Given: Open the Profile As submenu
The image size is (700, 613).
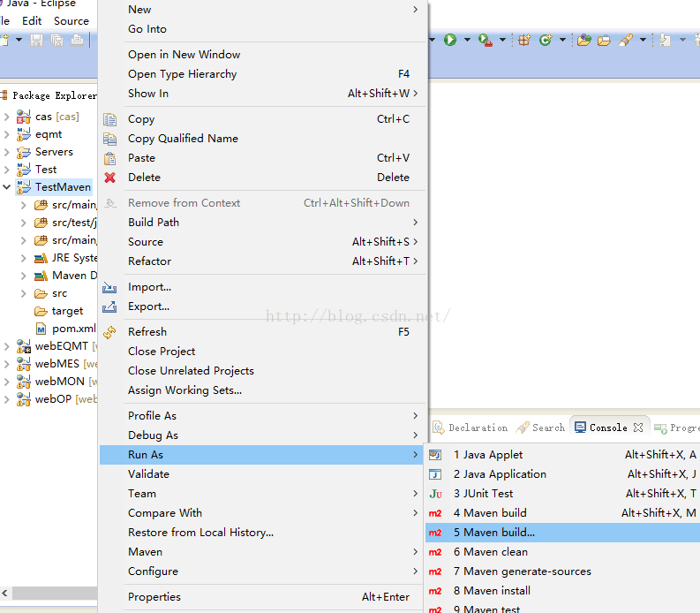Looking at the screenshot, I should tap(261, 416).
